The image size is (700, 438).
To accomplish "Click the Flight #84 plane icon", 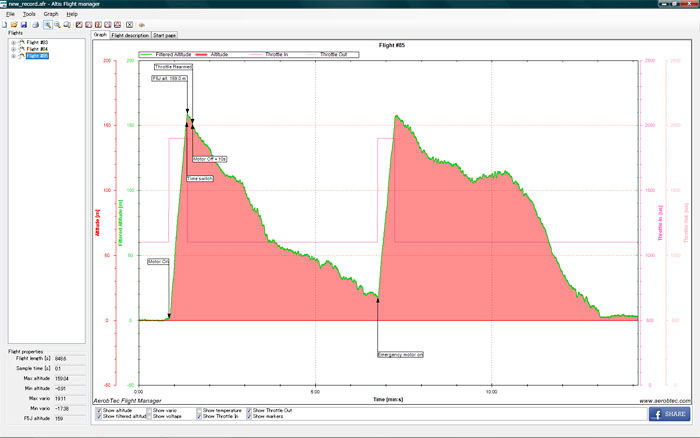I will (21, 49).
